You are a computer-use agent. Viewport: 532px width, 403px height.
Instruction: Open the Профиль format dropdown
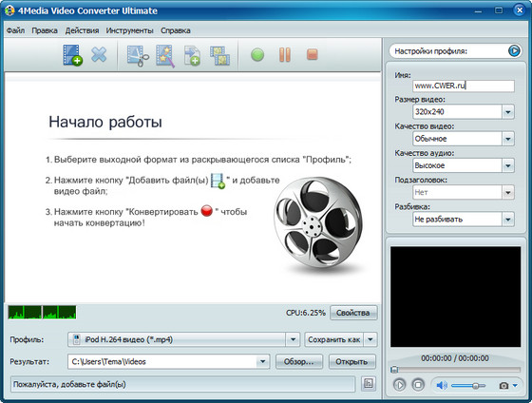[293, 339]
